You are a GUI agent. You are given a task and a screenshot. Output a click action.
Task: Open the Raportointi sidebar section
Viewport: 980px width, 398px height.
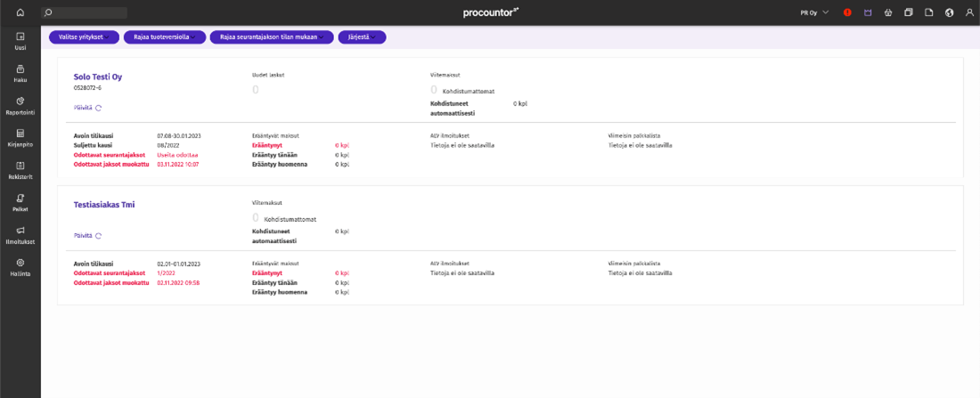20,106
